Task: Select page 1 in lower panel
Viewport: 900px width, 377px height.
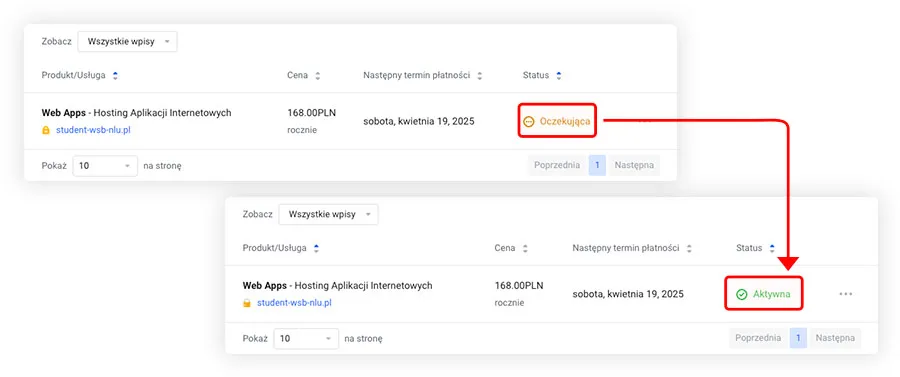Action: tap(798, 338)
